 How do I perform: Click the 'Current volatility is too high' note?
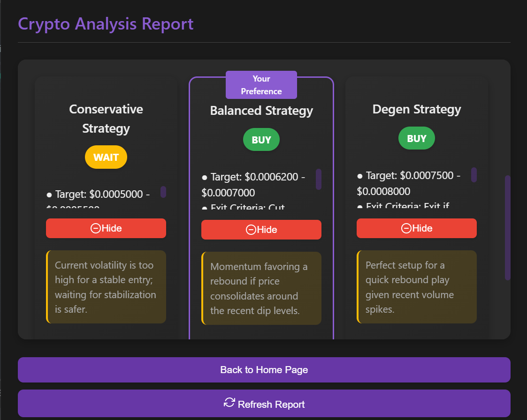[x=106, y=287]
